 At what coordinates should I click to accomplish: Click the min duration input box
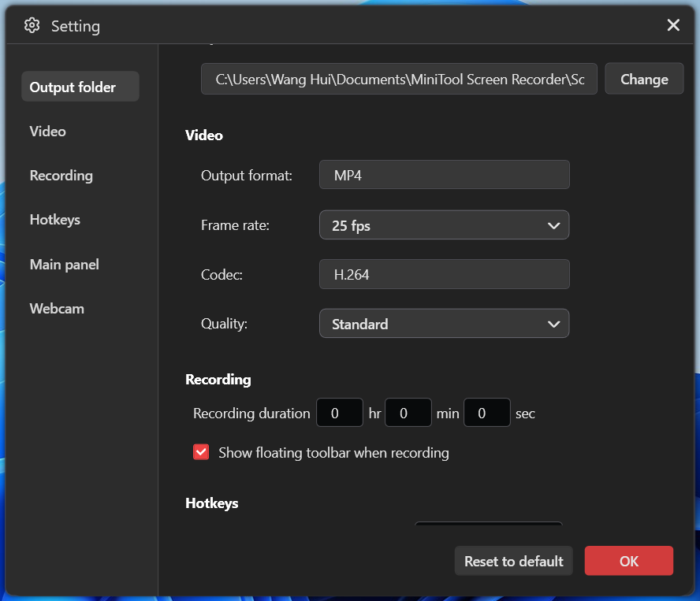coord(408,412)
